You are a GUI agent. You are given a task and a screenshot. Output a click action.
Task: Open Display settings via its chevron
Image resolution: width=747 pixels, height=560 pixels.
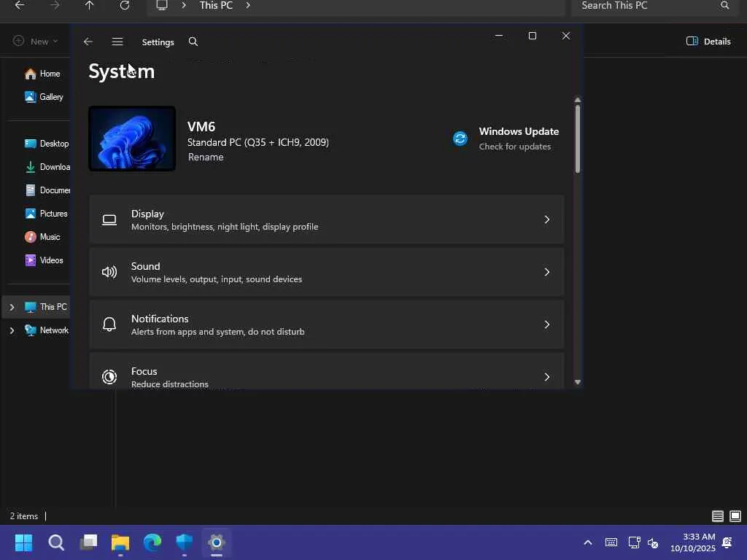(x=547, y=219)
